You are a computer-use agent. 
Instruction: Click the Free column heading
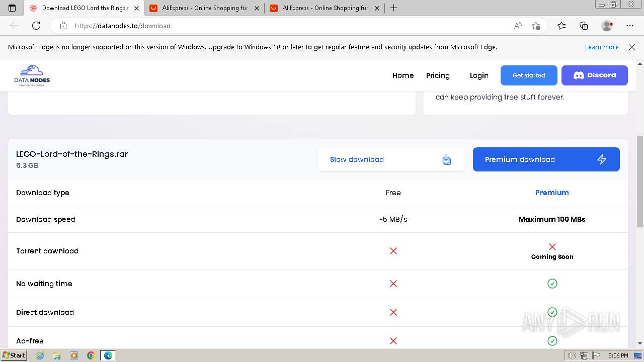tap(393, 193)
